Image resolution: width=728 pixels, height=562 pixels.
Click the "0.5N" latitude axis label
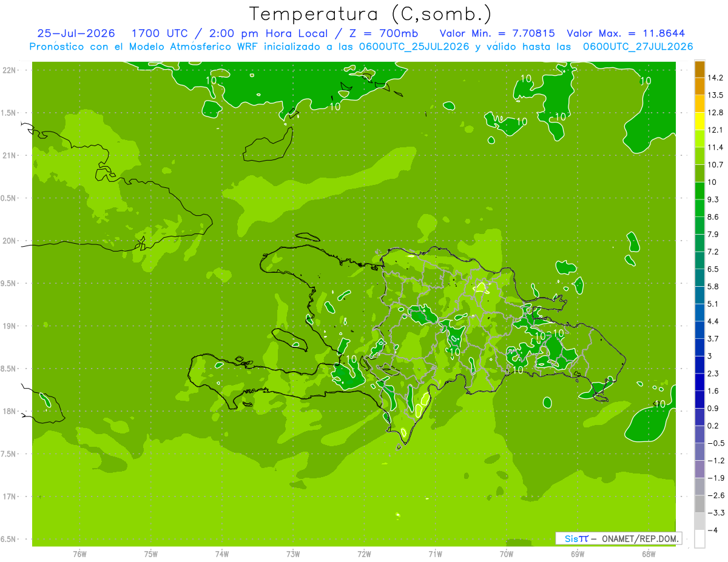click(9, 198)
